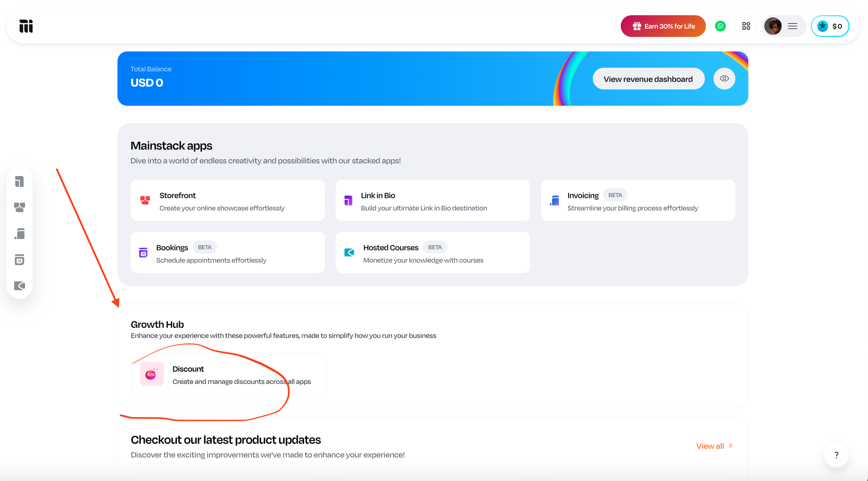Expand View all updates chevron
868x481 pixels.
[x=731, y=446]
